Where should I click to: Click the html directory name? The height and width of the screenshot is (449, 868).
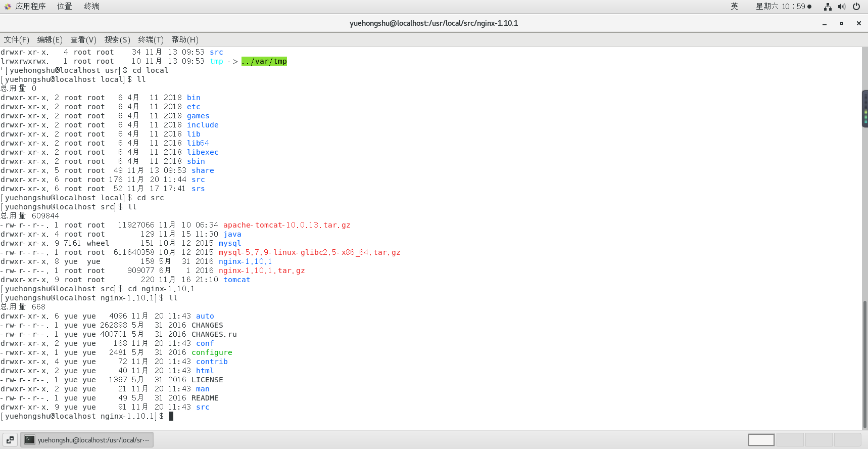205,371
